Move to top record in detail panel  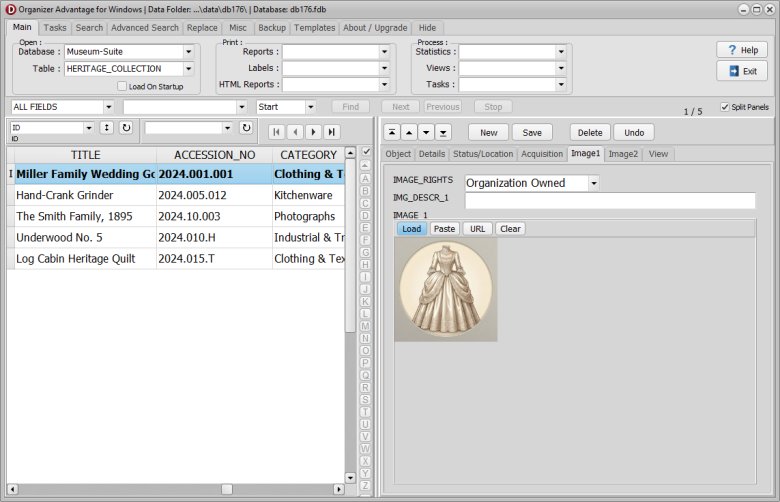390,132
